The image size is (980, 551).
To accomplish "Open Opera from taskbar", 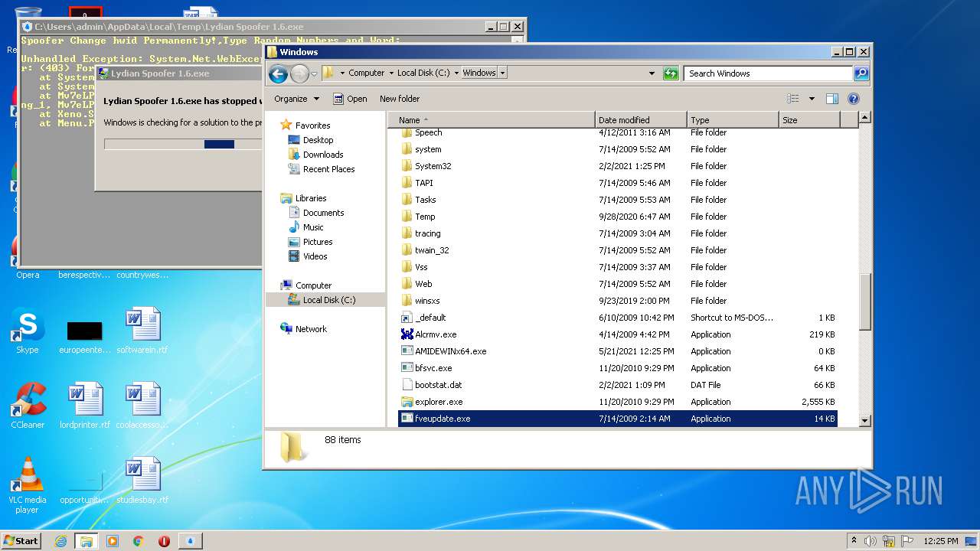I will (x=164, y=541).
